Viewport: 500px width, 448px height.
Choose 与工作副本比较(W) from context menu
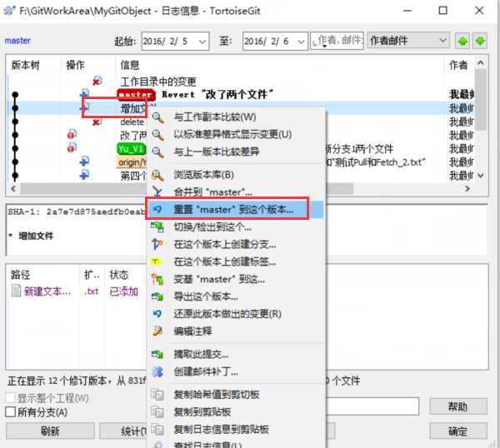[237, 117]
